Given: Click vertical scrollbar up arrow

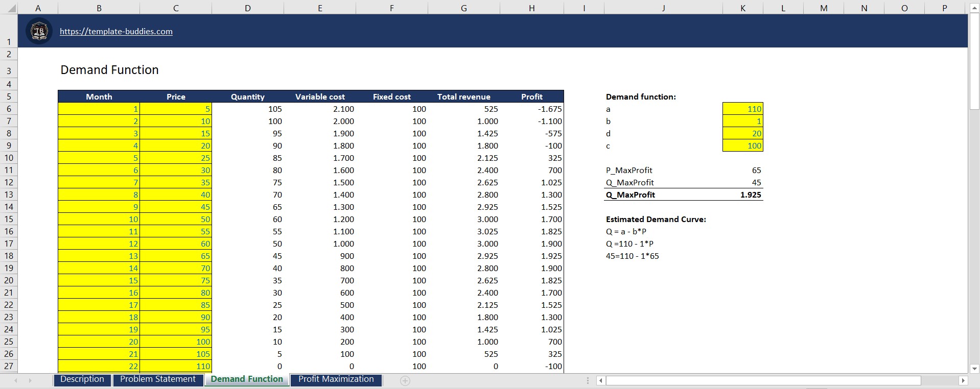Looking at the screenshot, I should click(974, 8).
